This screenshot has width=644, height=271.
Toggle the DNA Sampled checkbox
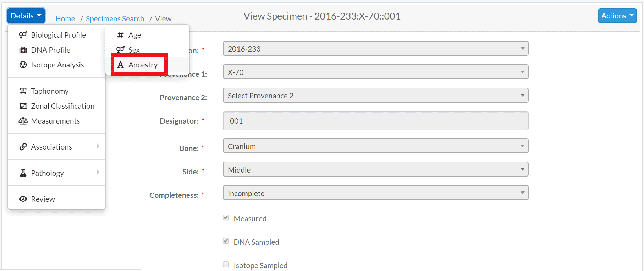[226, 241]
